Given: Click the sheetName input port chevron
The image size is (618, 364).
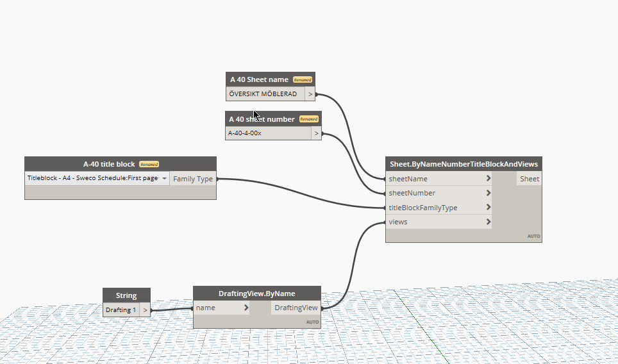Looking at the screenshot, I should point(489,178).
